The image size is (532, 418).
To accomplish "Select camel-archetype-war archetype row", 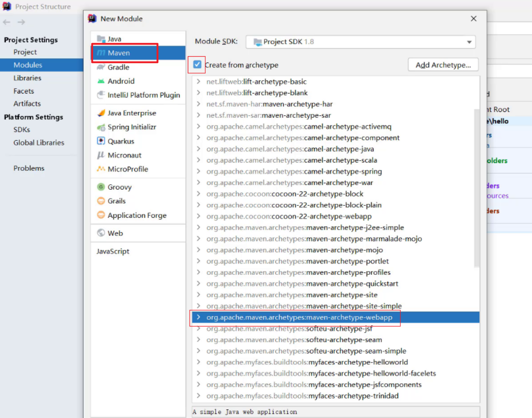I will [336, 182].
